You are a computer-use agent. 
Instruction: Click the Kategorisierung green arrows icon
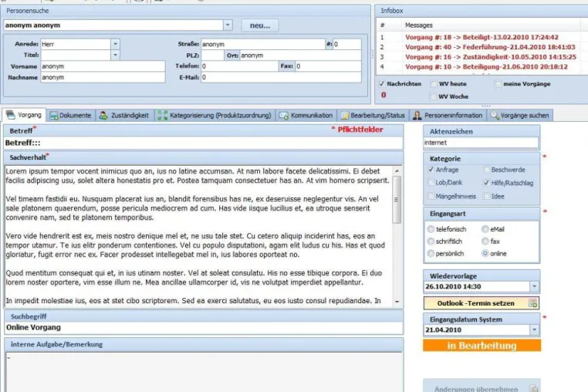click(x=162, y=116)
